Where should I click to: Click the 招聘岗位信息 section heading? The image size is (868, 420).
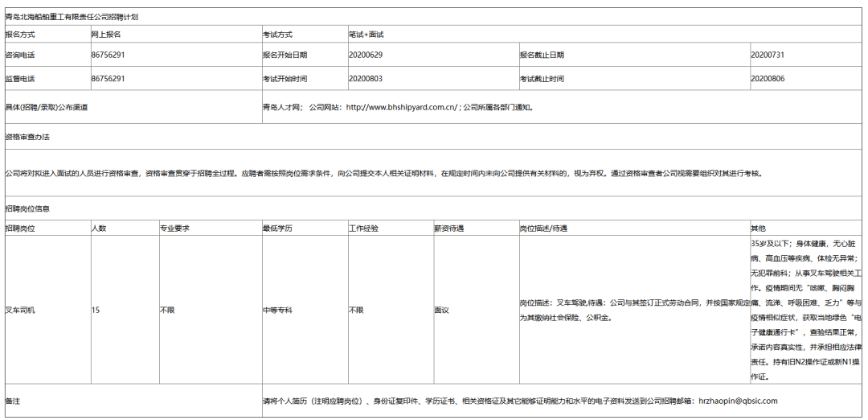pyautogui.click(x=27, y=209)
